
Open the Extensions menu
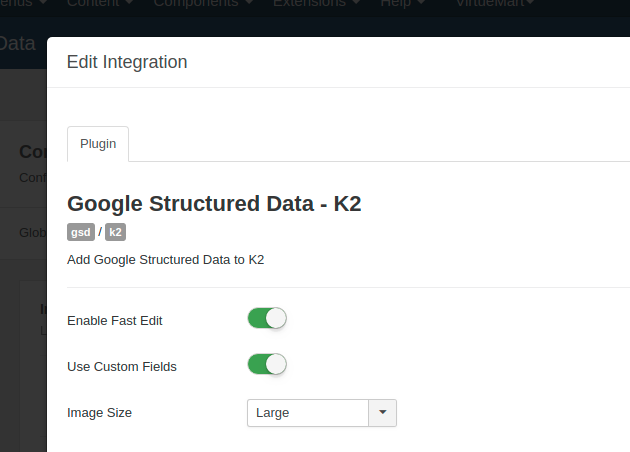click(317, 3)
